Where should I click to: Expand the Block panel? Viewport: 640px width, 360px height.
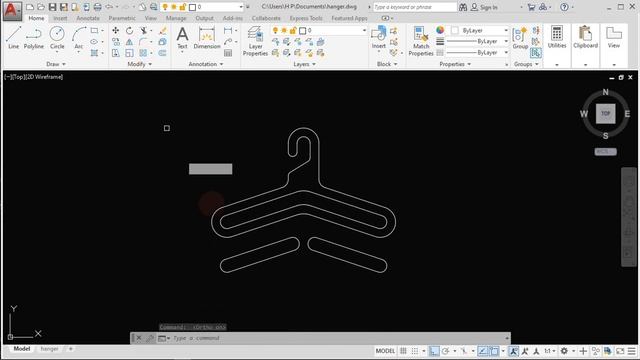[387, 64]
